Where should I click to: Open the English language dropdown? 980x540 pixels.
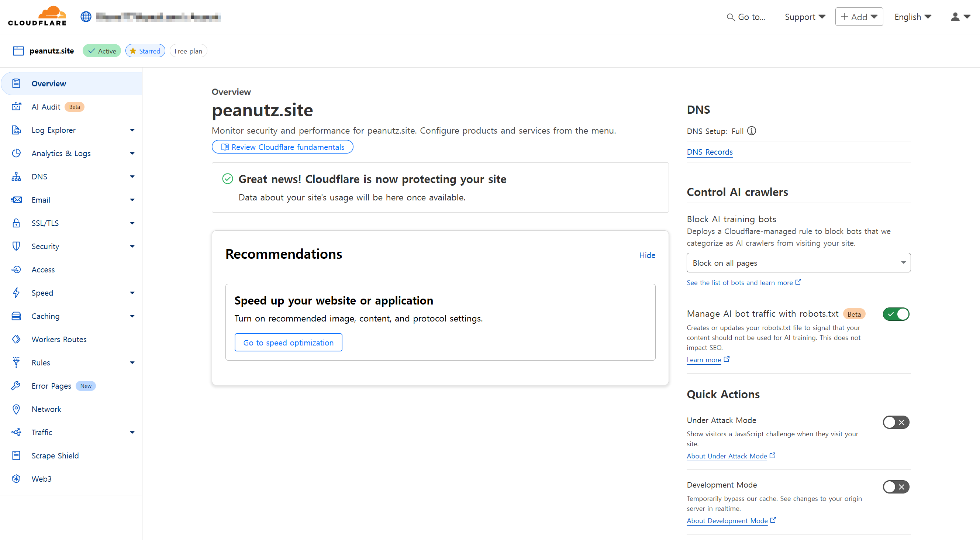912,17
